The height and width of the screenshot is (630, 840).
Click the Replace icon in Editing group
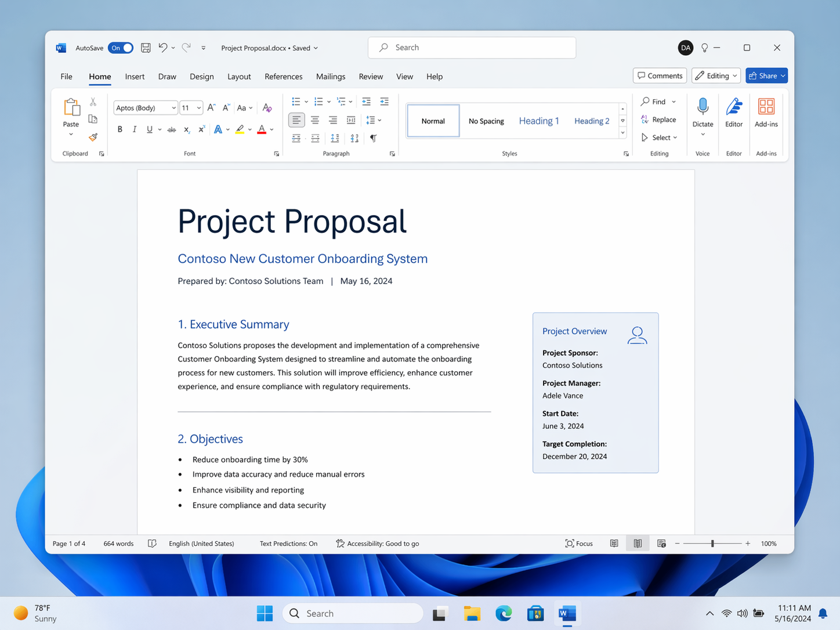[645, 120]
